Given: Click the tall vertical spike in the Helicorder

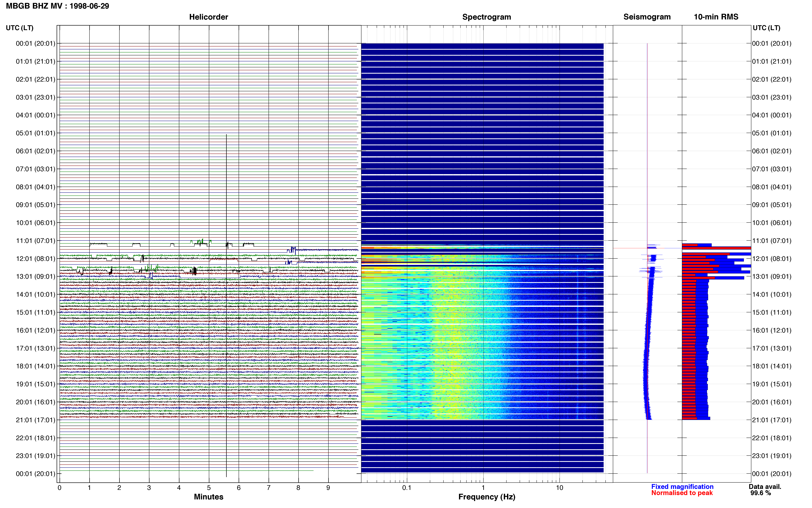Looking at the screenshot, I should point(226,305).
